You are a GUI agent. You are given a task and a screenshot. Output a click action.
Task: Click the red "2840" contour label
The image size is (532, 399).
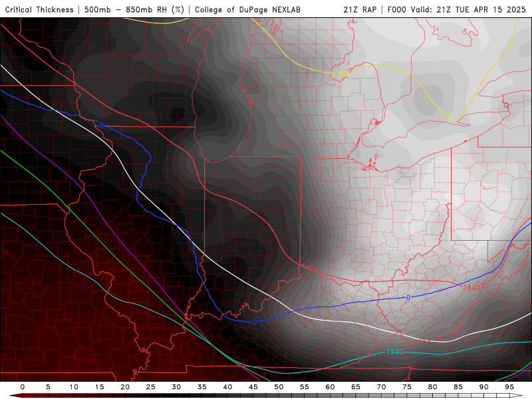[471, 287]
